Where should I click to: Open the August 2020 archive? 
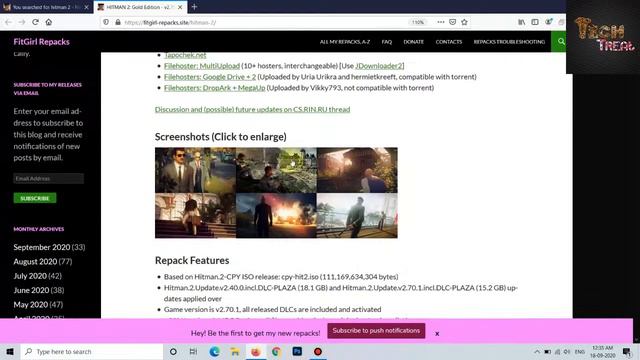[35, 262]
